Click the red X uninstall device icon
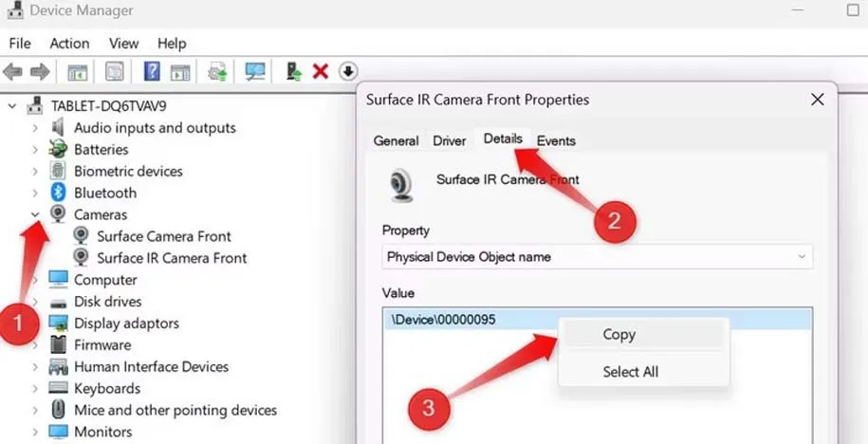This screenshot has height=444, width=868. click(321, 72)
